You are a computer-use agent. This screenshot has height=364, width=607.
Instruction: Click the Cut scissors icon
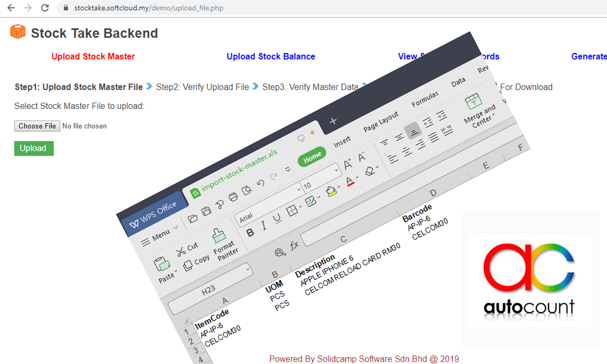[181, 251]
